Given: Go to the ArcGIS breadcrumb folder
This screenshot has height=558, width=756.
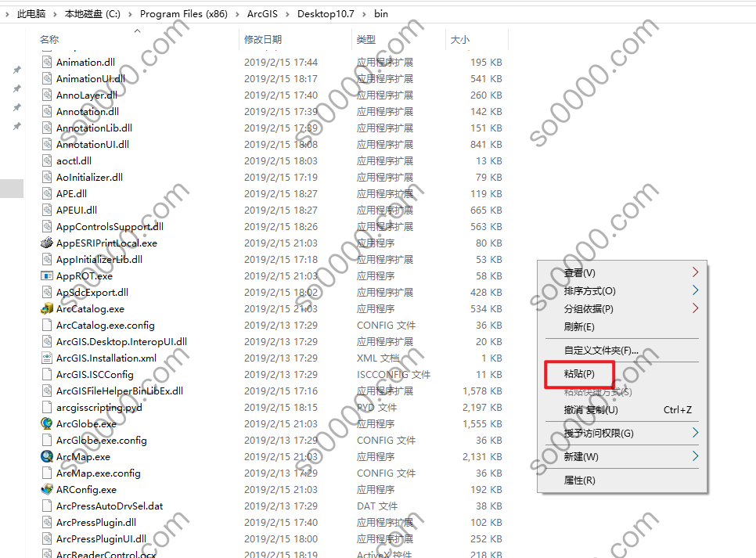Looking at the screenshot, I should [262, 14].
